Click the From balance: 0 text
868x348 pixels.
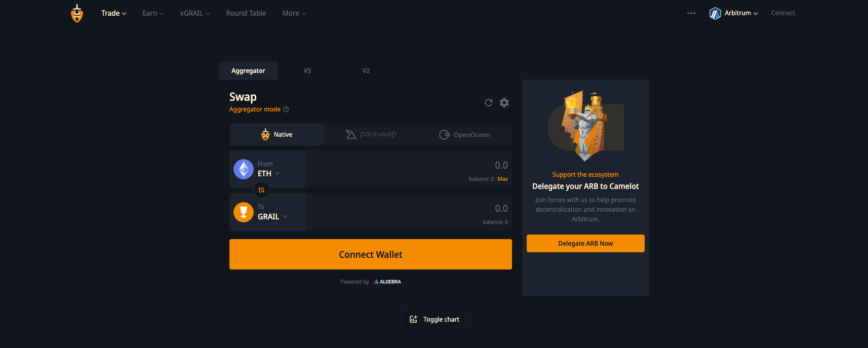481,179
